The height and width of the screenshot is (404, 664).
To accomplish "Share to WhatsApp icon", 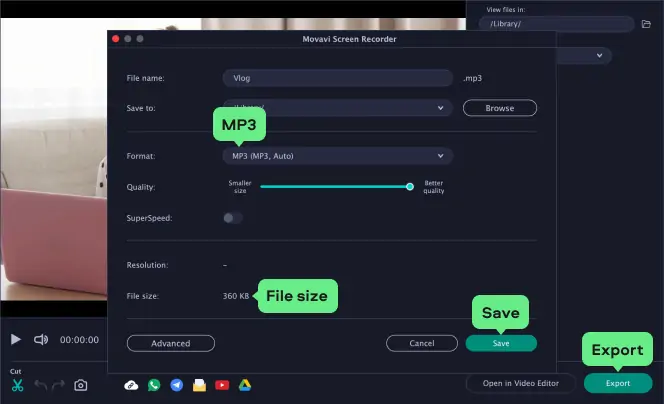I will (x=154, y=385).
